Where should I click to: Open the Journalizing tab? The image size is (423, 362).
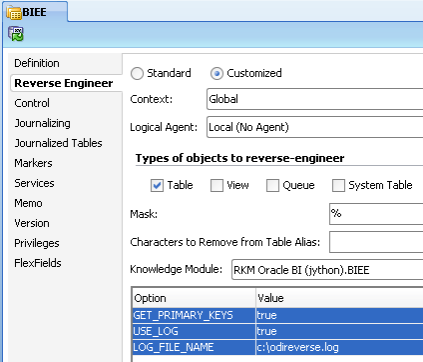42,123
